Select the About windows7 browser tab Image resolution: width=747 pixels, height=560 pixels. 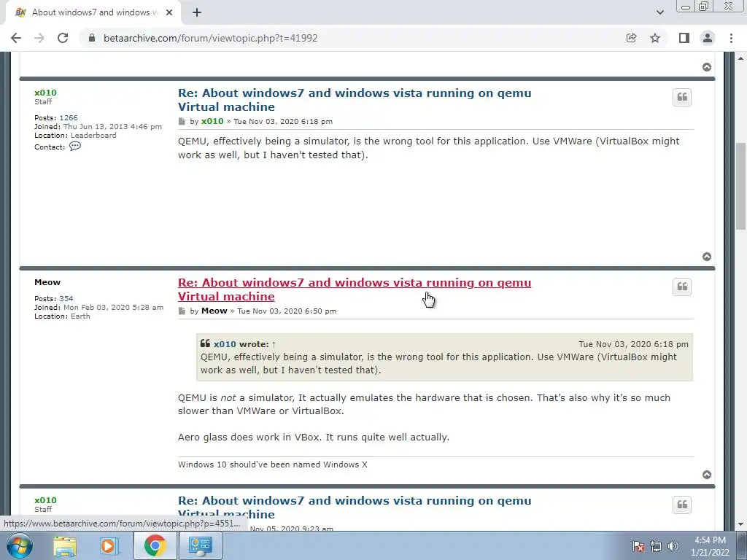(93, 12)
